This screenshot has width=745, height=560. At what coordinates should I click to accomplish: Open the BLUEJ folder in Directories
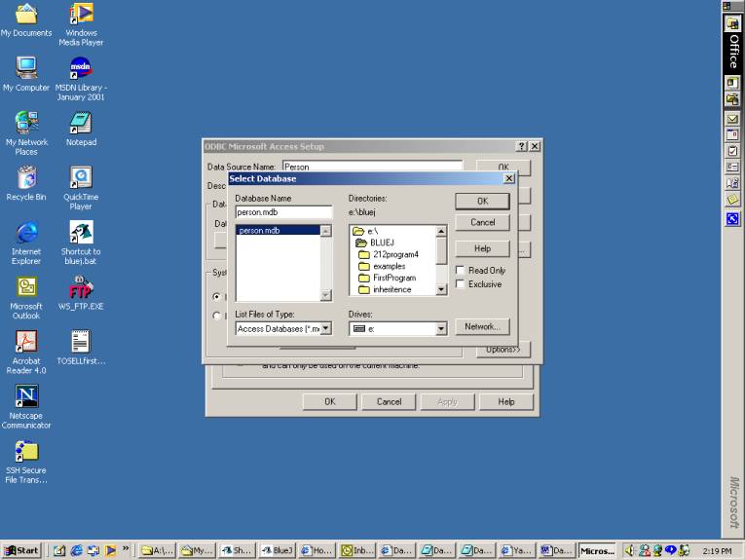point(374,243)
